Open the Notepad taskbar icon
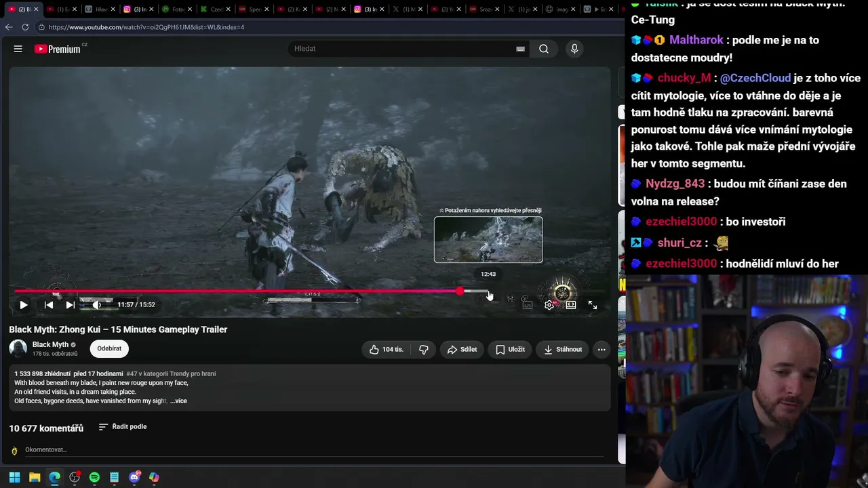 [x=115, y=477]
